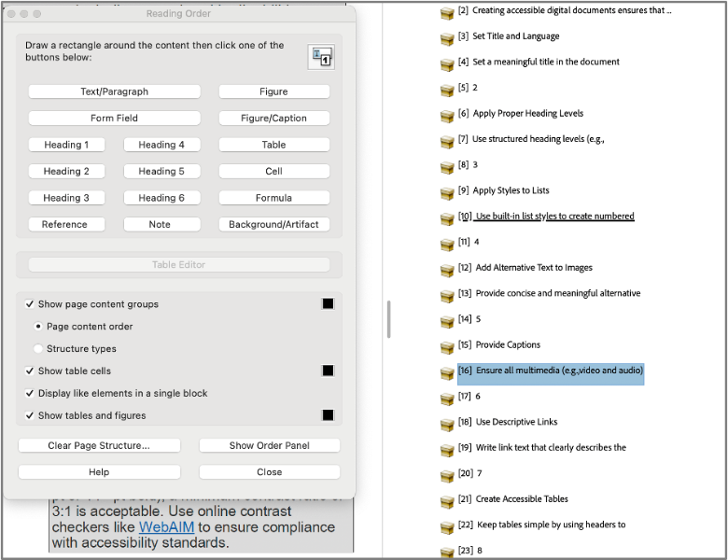The image size is (728, 560).
Task: Click box icon beside [9] Apply Styles to Lists
Action: click(x=447, y=193)
